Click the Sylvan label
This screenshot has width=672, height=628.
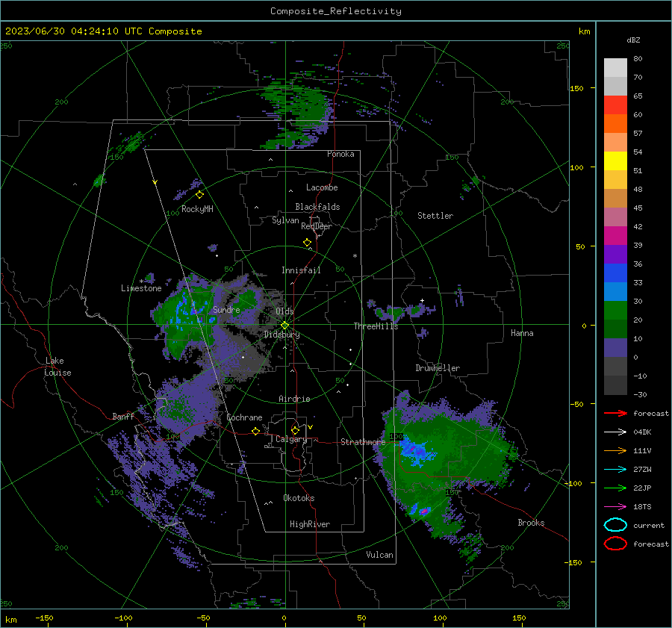[x=285, y=220]
